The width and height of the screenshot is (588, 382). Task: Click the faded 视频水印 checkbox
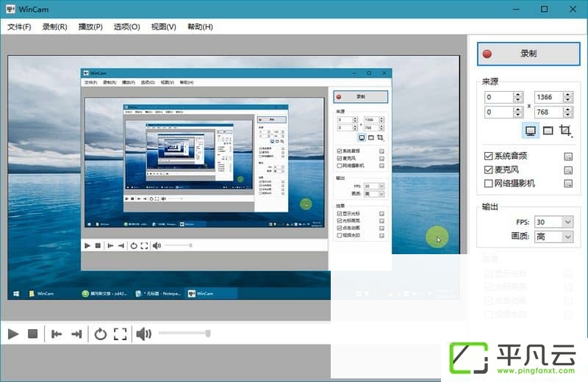488,314
